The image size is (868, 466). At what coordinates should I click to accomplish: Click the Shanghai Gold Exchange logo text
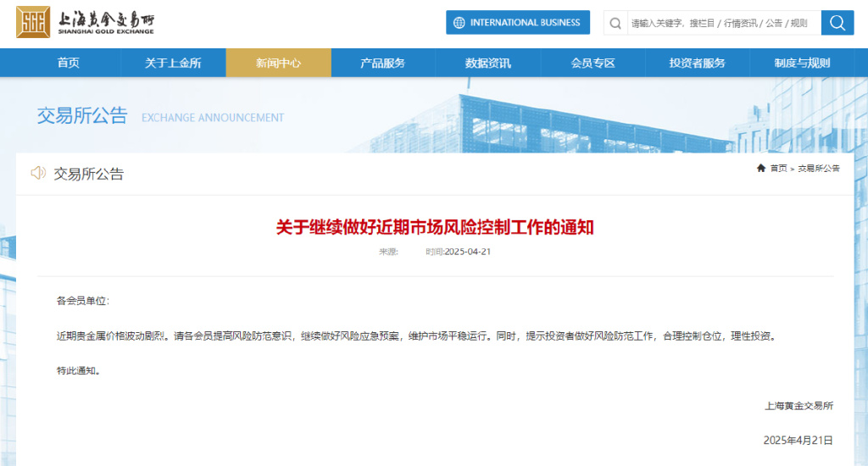point(106,23)
